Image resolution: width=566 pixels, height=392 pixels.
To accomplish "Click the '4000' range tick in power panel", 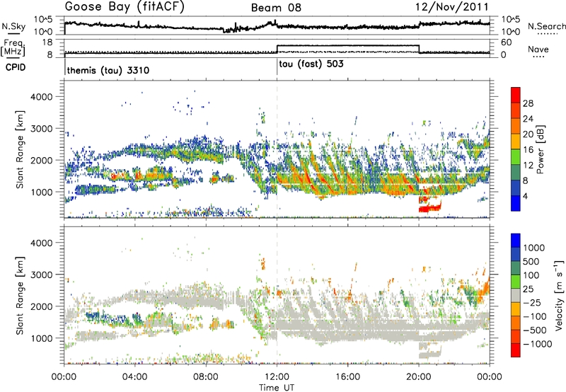I will 41,97.
